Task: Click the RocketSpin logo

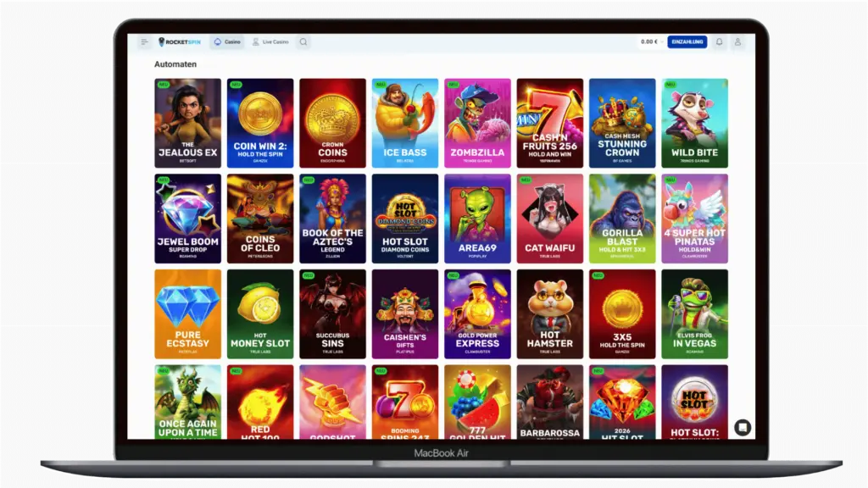Action: coord(180,42)
